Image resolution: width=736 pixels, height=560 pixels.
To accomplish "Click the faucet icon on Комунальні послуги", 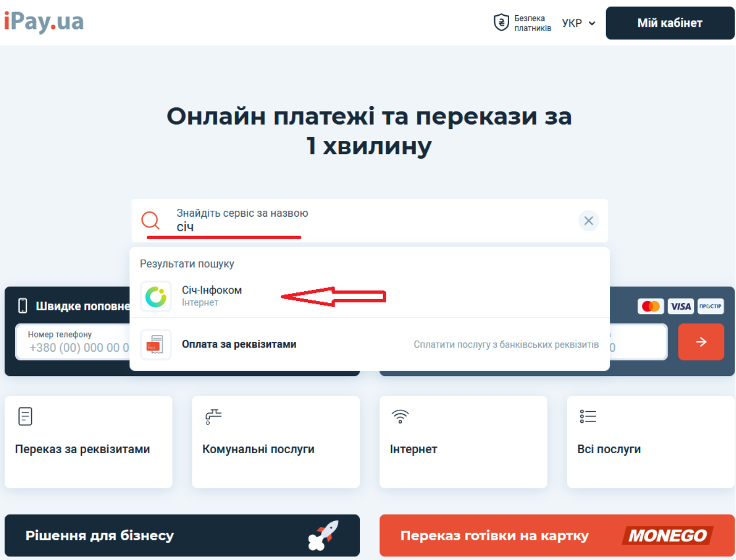I will (213, 416).
